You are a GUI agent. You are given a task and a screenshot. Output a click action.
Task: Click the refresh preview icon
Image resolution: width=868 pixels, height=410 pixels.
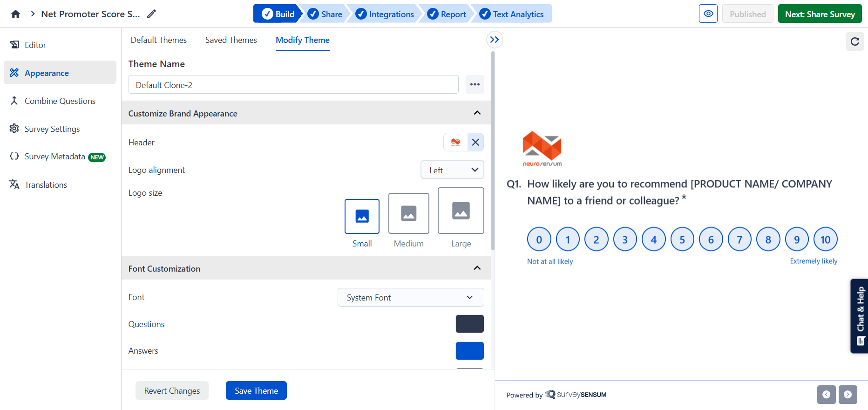(x=854, y=41)
